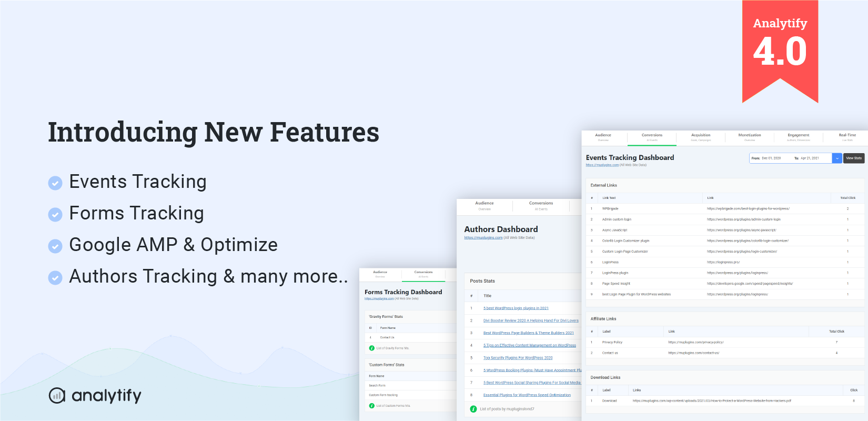Select 'Custom Form tracking' row
This screenshot has height=421, width=868.
tap(383, 395)
